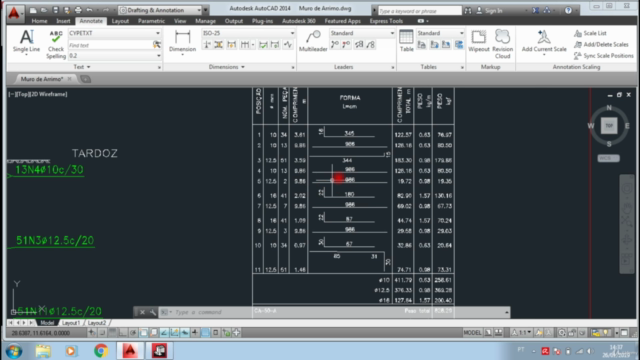Open the CYPETXT text style dropdown
Screen dimensions: 640x360
pos(114,33)
